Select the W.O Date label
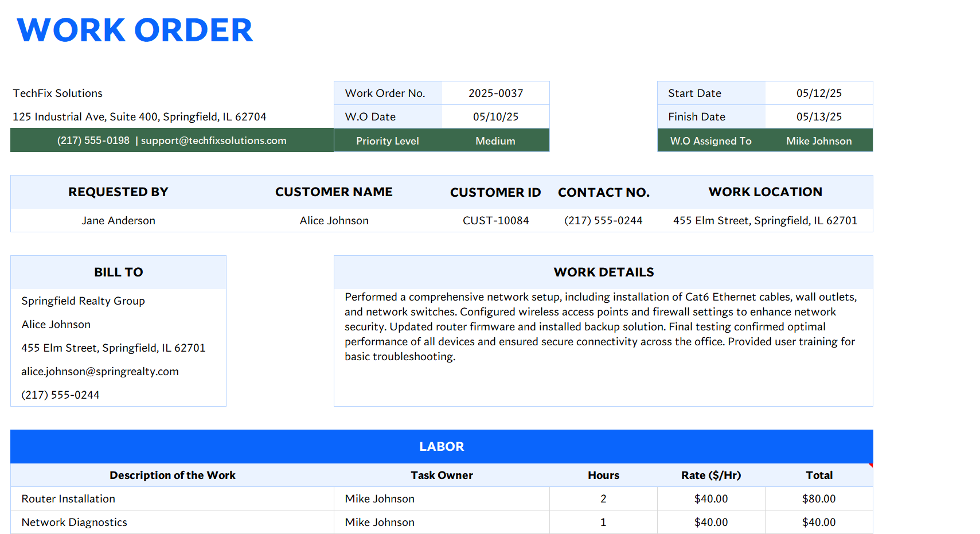Viewport: 980px width, 534px height. click(370, 117)
